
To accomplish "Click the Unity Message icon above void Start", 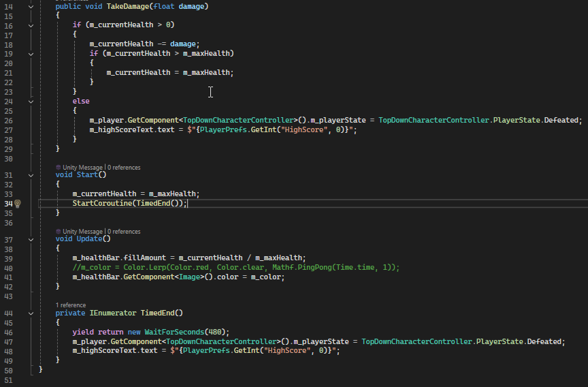I will pos(58,168).
